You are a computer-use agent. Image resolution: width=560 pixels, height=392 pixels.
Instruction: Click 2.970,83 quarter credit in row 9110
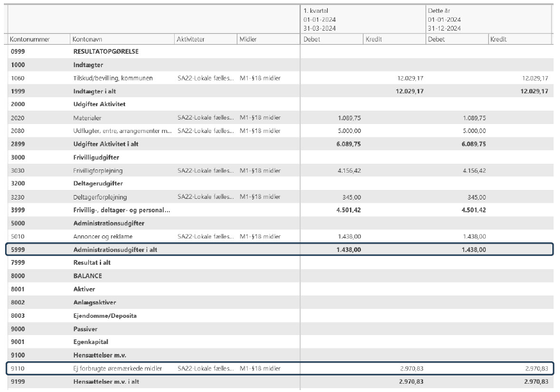[x=412, y=368]
